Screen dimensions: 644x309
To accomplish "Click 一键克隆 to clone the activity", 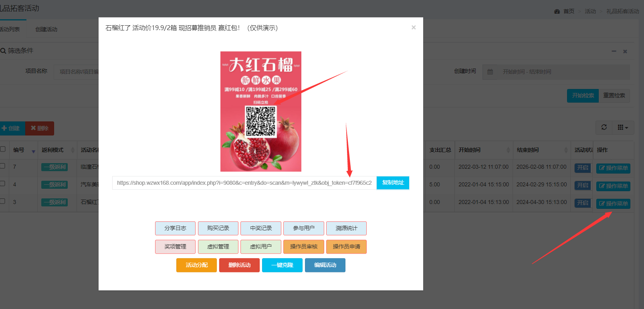I will pyautogui.click(x=282, y=265).
